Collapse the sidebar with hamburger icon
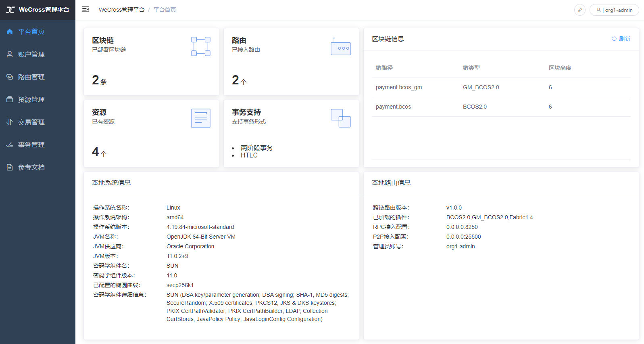 [85, 9]
